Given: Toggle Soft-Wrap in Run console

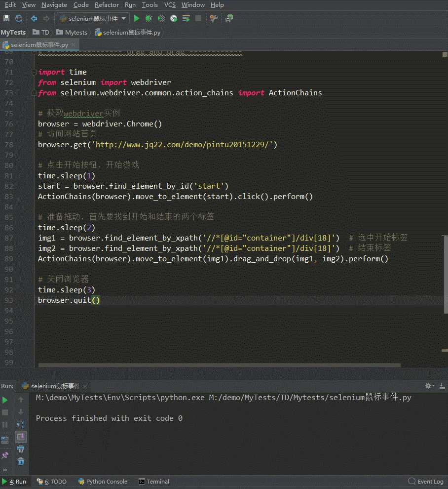Looking at the screenshot, I should 21,424.
